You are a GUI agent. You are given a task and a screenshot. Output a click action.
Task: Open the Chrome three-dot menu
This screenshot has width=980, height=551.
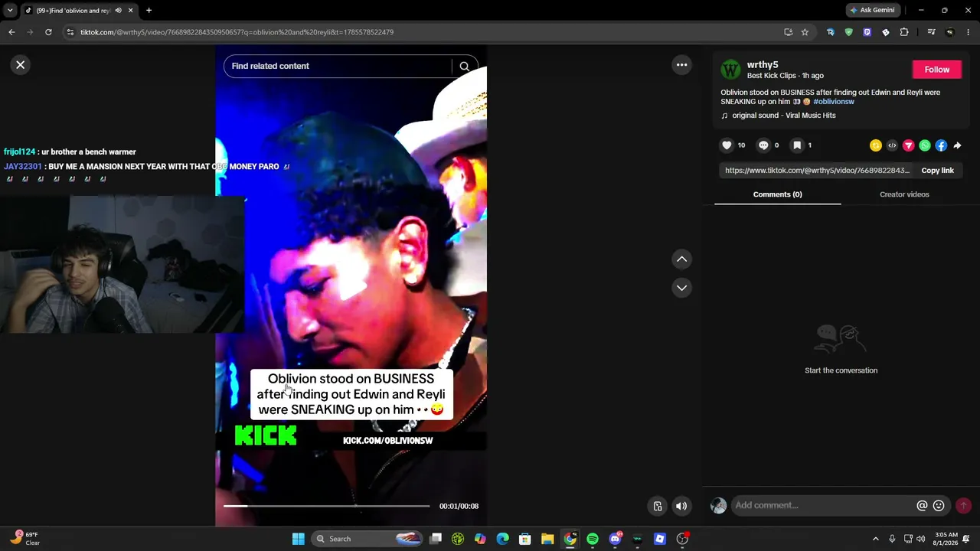[x=969, y=32]
